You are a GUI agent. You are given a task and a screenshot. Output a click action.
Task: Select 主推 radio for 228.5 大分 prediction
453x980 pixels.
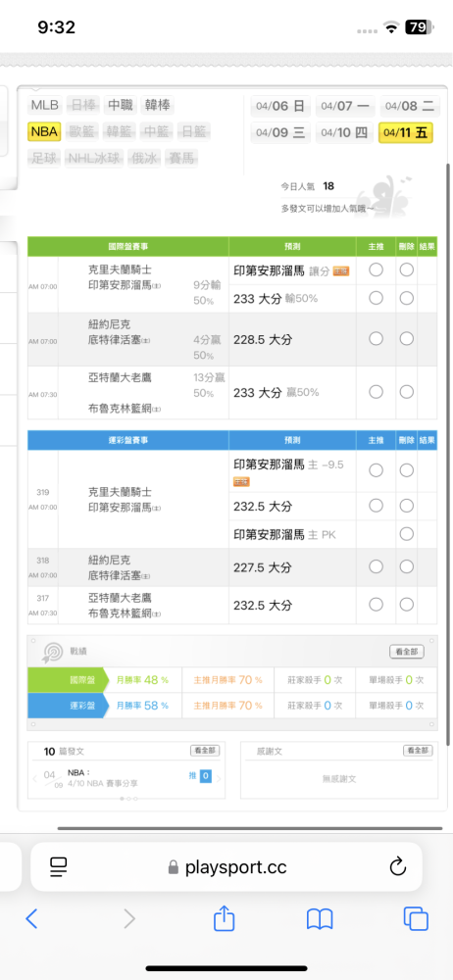coord(376,339)
